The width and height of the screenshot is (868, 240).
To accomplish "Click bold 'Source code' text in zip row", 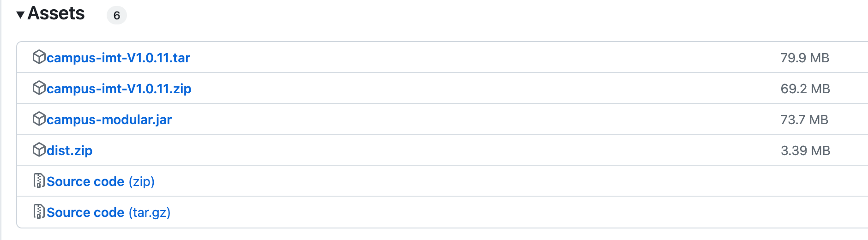I will coord(85,181).
